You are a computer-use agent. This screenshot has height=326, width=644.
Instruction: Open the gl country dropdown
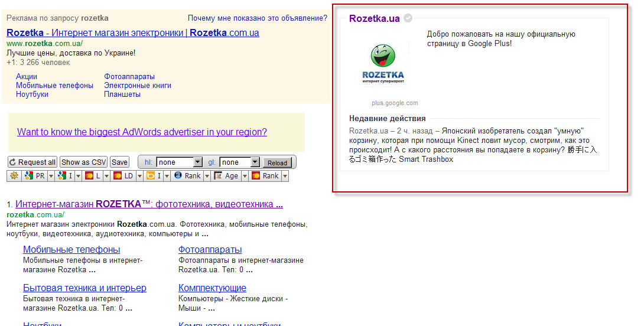tap(240, 162)
